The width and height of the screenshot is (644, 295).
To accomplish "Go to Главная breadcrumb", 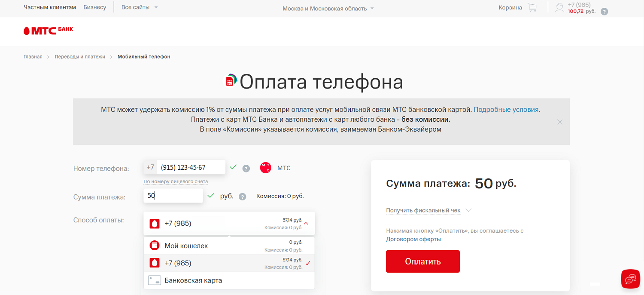I will [x=33, y=57].
